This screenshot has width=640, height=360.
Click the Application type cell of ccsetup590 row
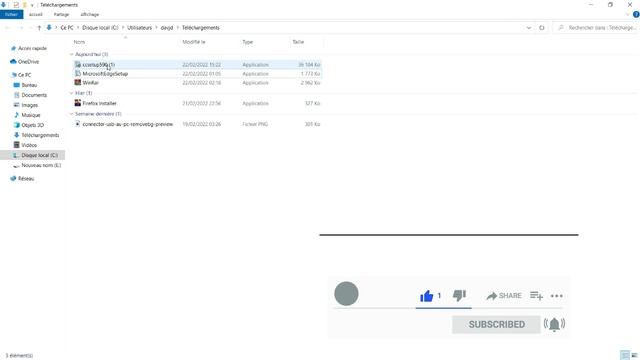pyautogui.click(x=256, y=65)
